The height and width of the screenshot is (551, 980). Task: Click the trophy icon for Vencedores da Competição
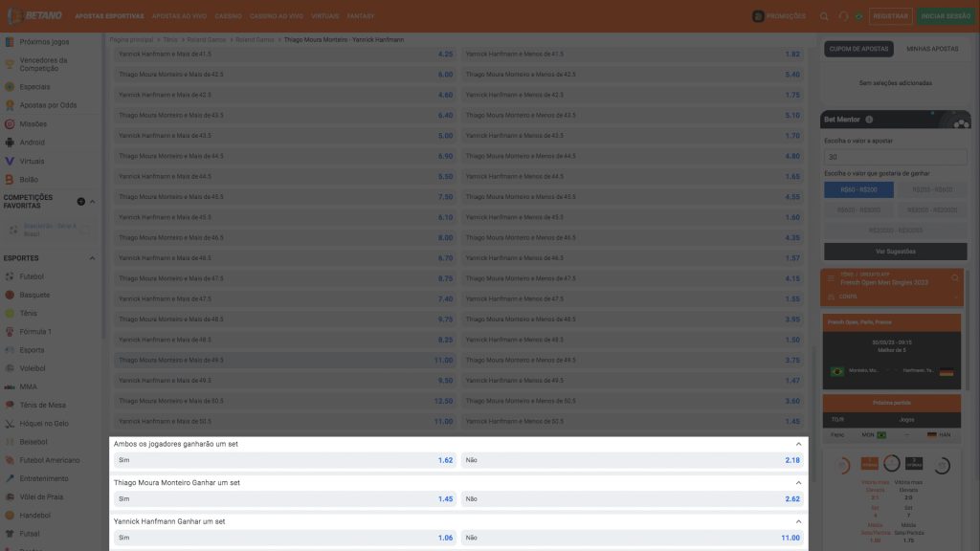click(x=10, y=64)
